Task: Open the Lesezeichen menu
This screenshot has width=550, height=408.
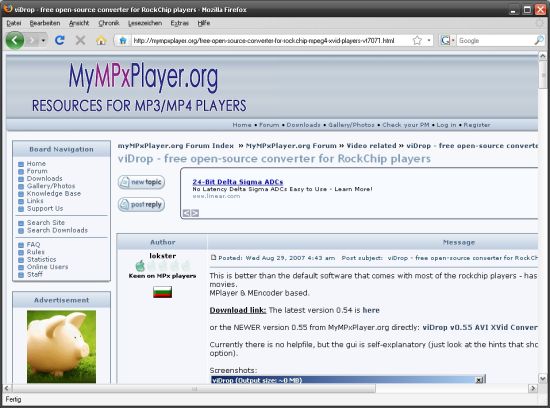Action: tap(145, 23)
